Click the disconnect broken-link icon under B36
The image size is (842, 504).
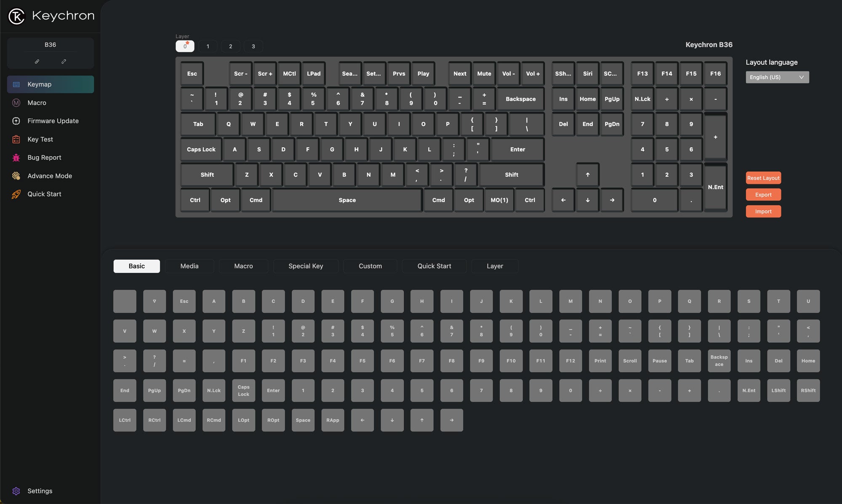pyautogui.click(x=64, y=61)
